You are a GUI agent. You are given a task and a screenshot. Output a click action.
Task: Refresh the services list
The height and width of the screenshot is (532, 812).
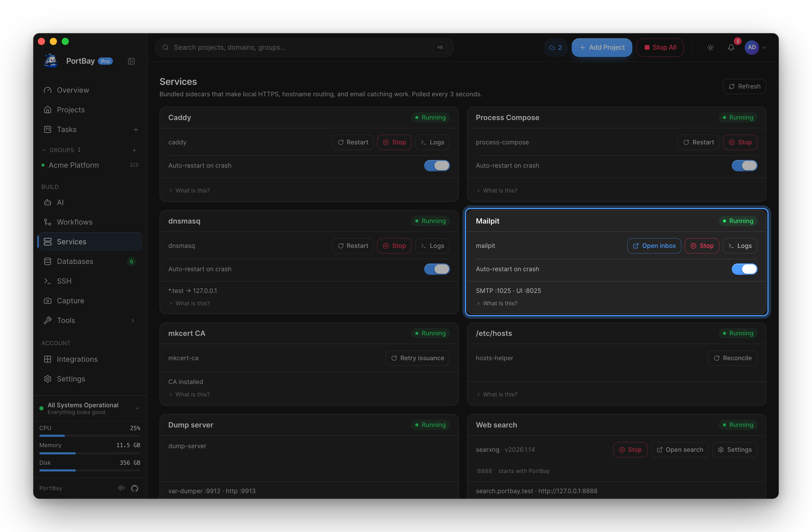[744, 87]
